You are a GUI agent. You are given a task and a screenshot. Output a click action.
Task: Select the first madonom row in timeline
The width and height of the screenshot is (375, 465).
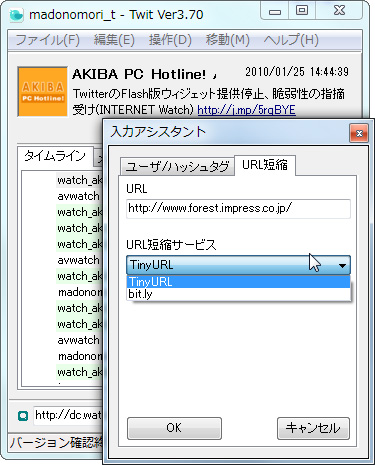coord(79,292)
